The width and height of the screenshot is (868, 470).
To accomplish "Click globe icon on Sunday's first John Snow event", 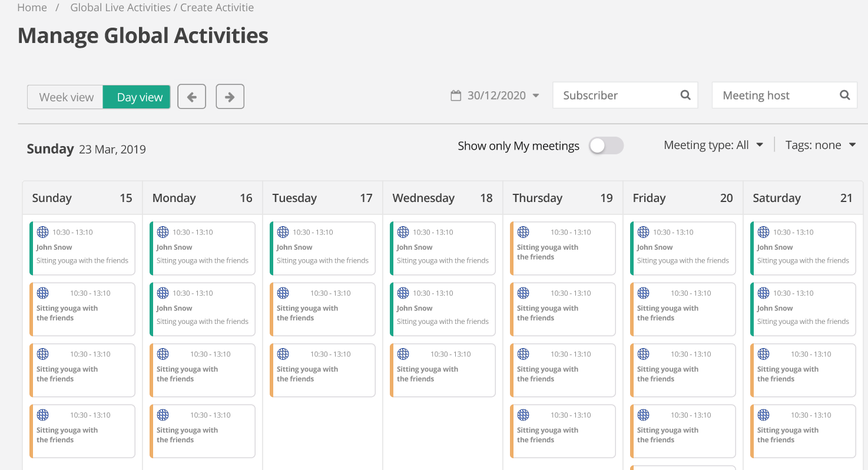I will (42, 232).
